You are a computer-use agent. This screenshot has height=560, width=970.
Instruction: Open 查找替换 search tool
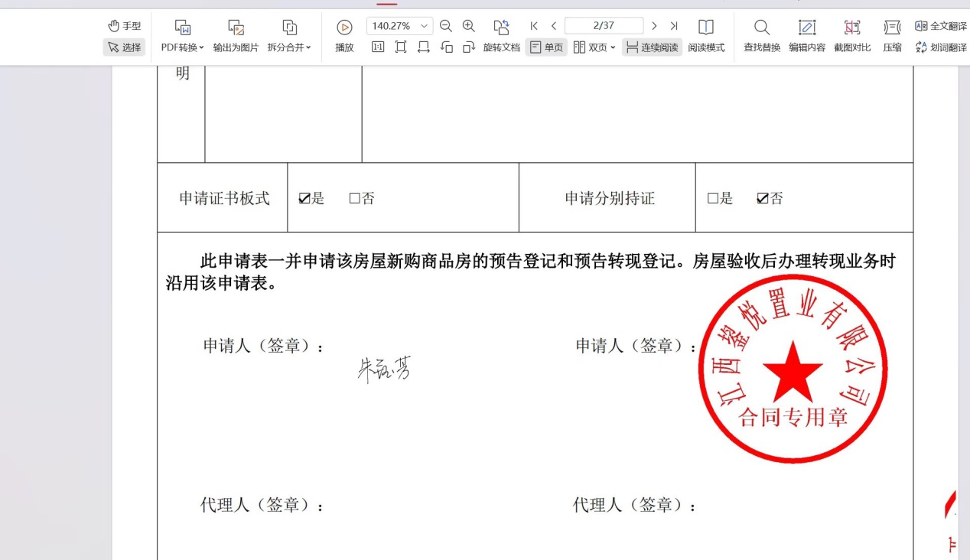pyautogui.click(x=762, y=28)
